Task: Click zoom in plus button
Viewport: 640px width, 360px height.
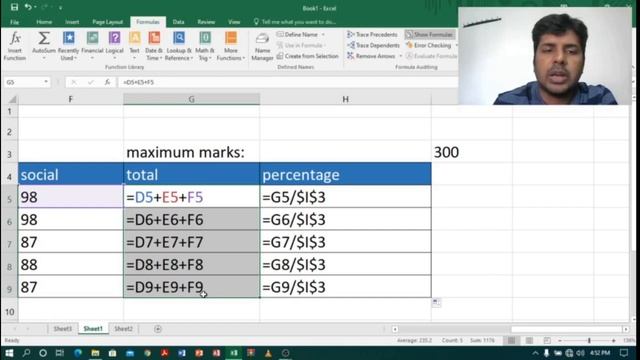Action: (613, 340)
